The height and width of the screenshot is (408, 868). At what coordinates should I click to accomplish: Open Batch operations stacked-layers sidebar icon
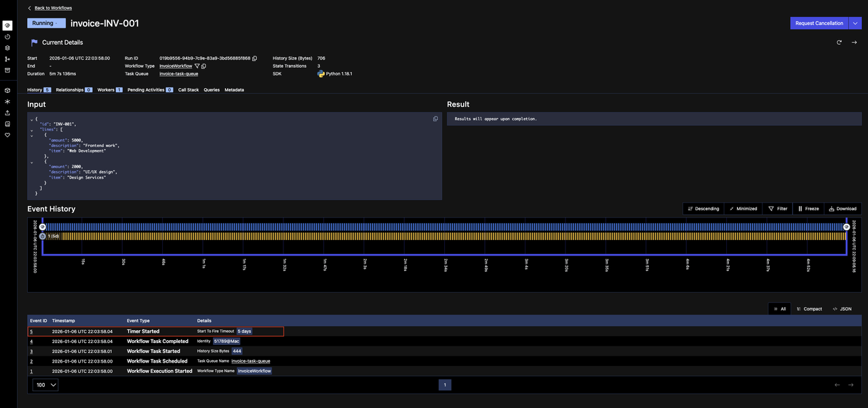click(7, 48)
